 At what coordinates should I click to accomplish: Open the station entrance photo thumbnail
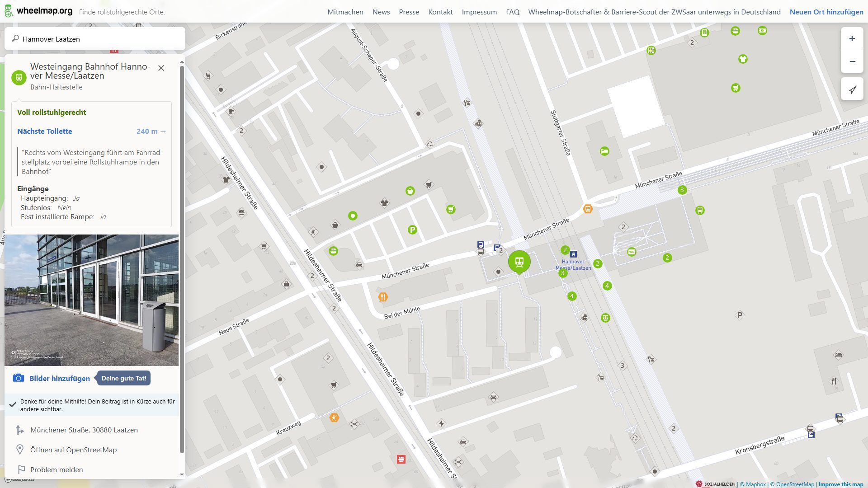pos(91,300)
